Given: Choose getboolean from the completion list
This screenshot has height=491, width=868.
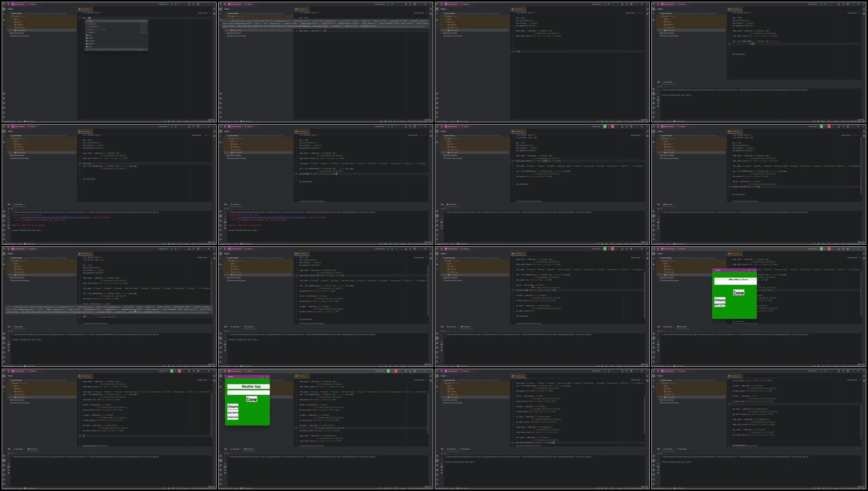Looking at the screenshot, I should (116, 27).
